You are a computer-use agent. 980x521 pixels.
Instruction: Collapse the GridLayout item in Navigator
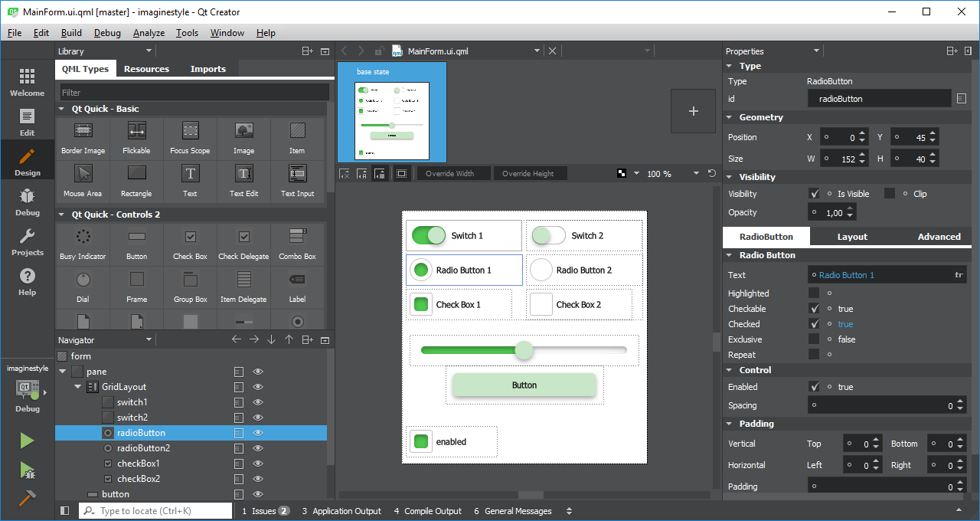(77, 386)
